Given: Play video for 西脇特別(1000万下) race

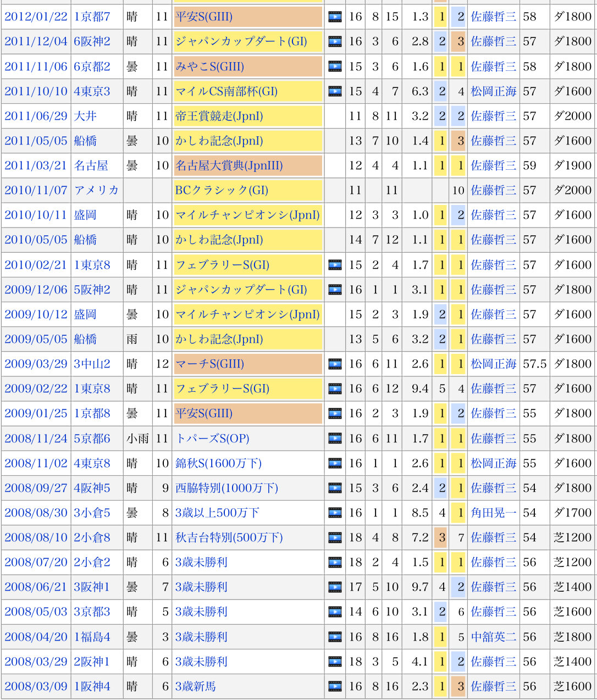Looking at the screenshot, I should 335,488.
